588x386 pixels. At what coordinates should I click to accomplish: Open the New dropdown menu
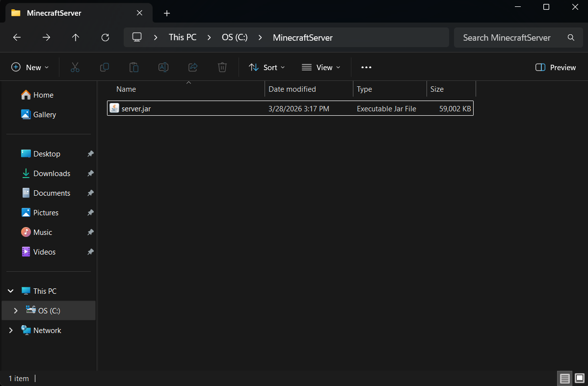click(x=30, y=68)
